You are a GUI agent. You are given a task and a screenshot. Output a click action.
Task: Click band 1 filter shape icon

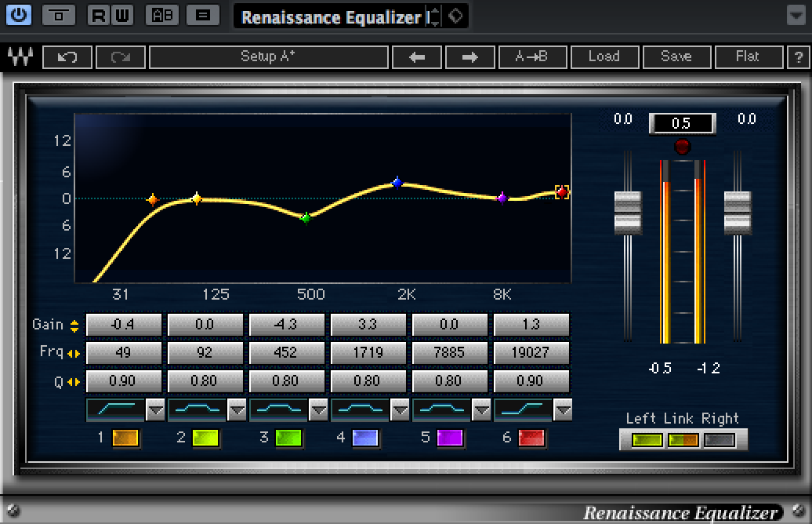[x=116, y=409]
